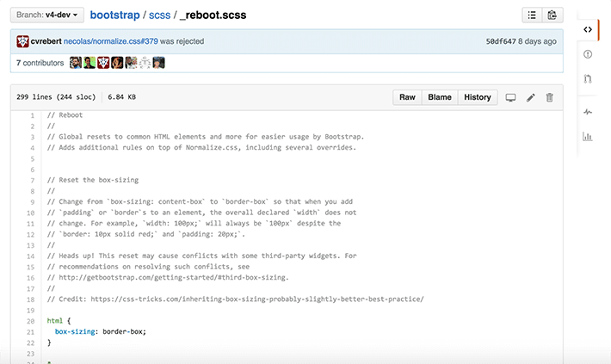
Task: Open the Code tab in the sidebar
Action: 588,29
